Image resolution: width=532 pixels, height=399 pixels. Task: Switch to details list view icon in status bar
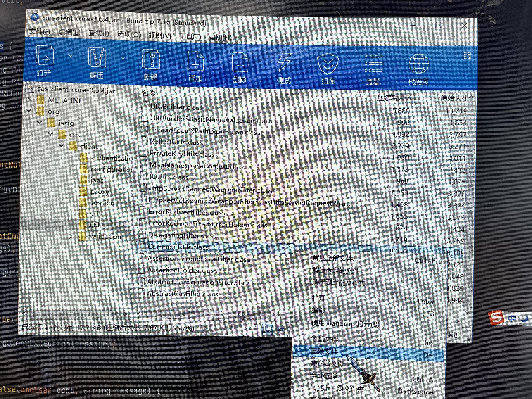point(267,329)
